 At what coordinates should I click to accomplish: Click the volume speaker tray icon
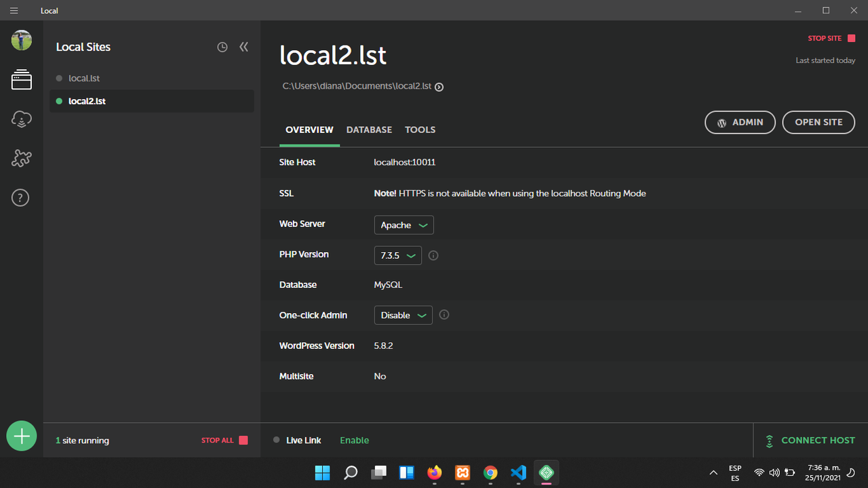pos(774,472)
